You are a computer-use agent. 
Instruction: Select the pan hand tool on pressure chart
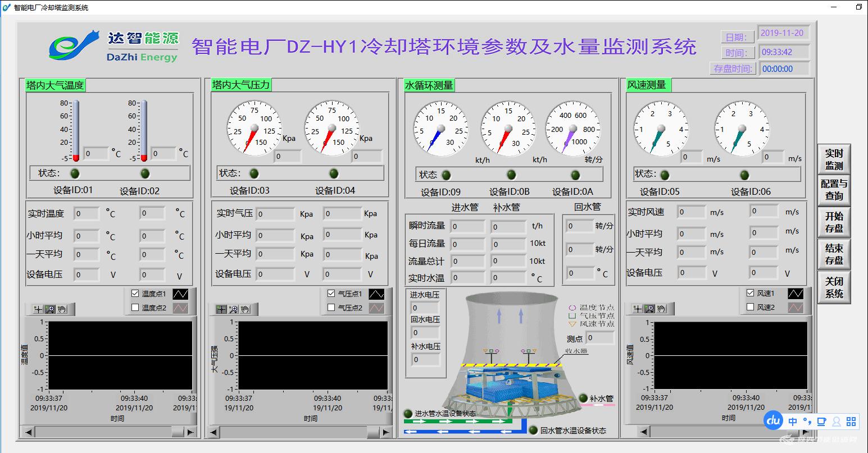coord(246,309)
